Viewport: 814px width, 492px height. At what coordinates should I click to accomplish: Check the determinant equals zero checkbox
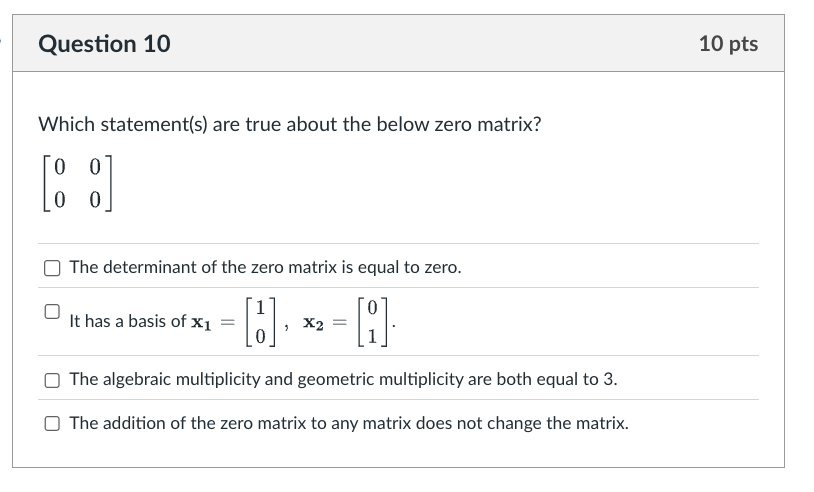pos(51,267)
